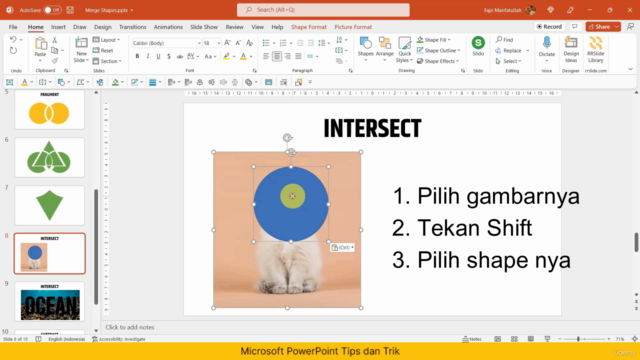Open RRSlide Library
Image resolution: width=640 pixels, height=360 pixels.
coord(596,49)
